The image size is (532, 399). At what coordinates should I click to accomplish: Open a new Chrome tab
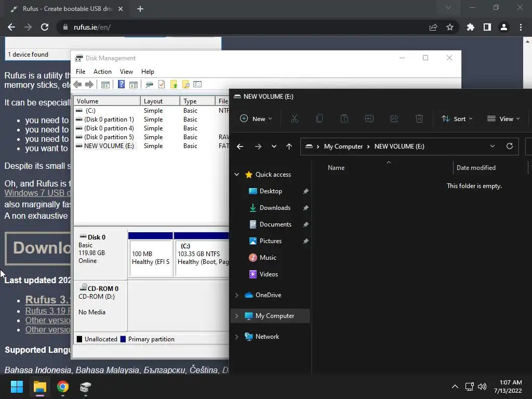click(x=140, y=9)
